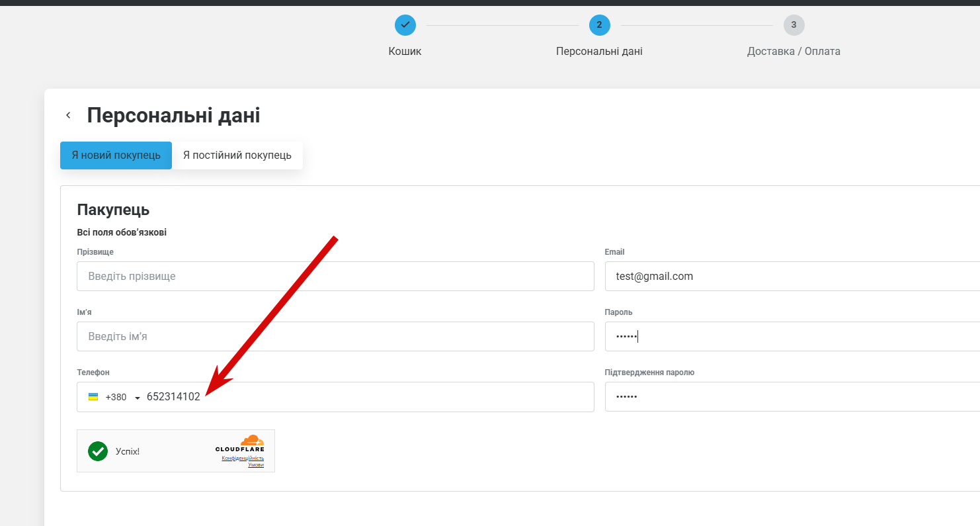980x526 pixels.
Task: Open the +380 country code dropdown arrow
Action: coord(138,398)
